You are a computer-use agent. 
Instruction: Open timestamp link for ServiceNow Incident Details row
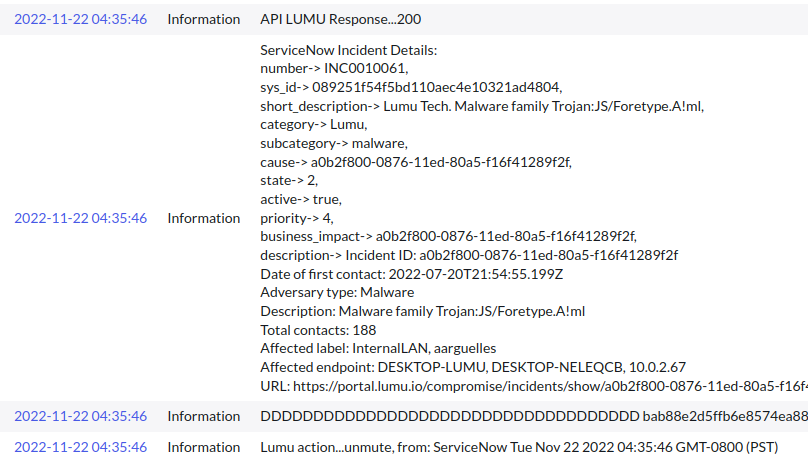80,218
